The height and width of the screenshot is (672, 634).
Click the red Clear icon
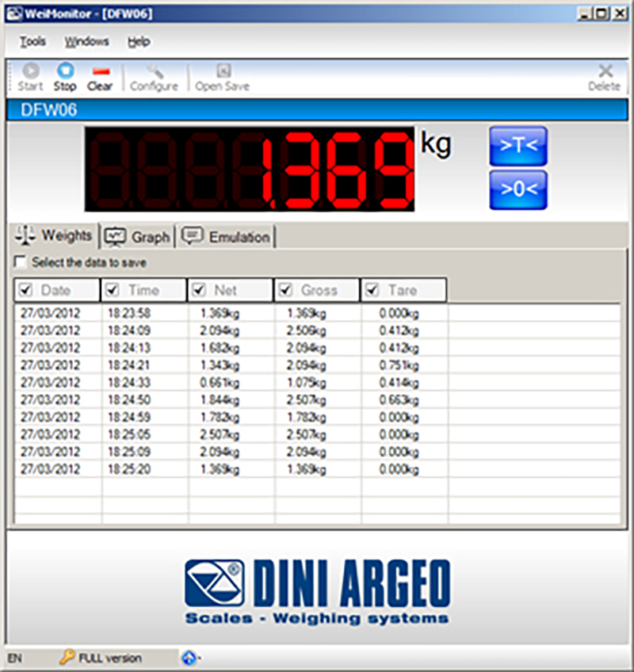pos(100,71)
